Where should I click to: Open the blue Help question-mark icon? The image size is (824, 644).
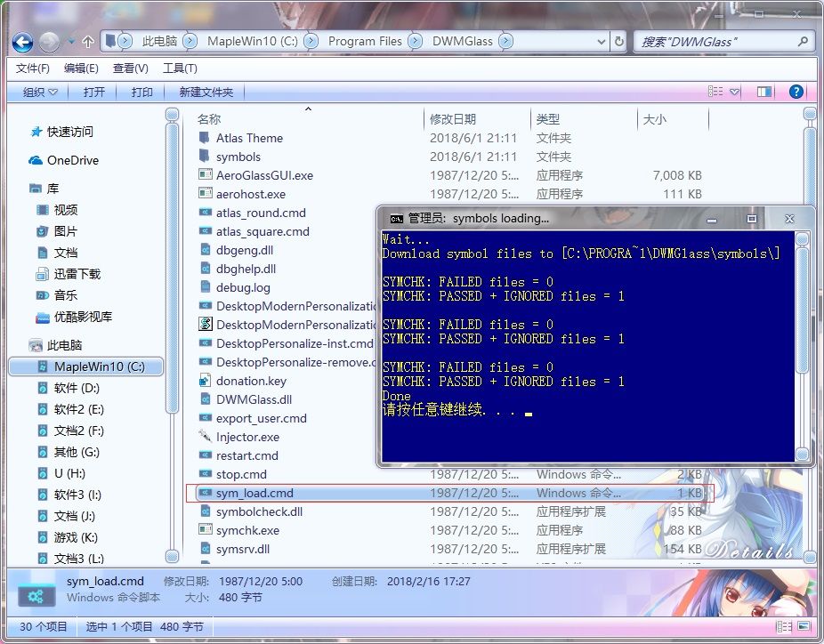(x=796, y=92)
